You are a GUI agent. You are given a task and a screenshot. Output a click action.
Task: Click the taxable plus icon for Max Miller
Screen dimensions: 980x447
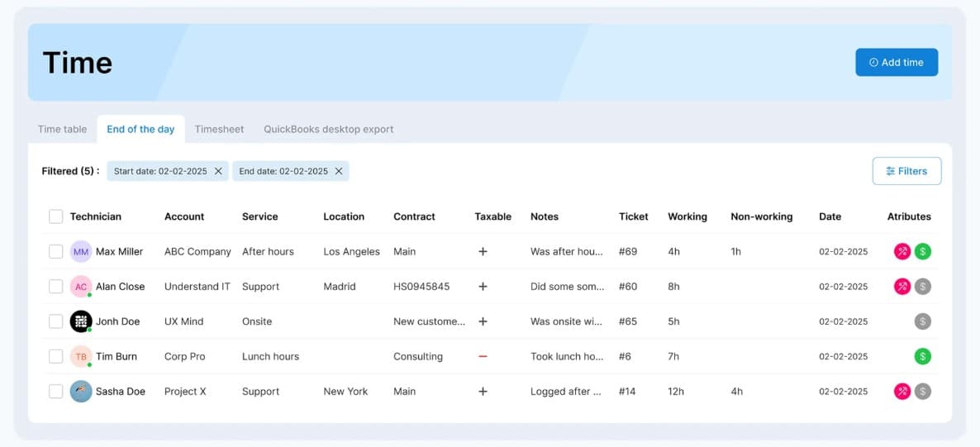click(x=483, y=251)
